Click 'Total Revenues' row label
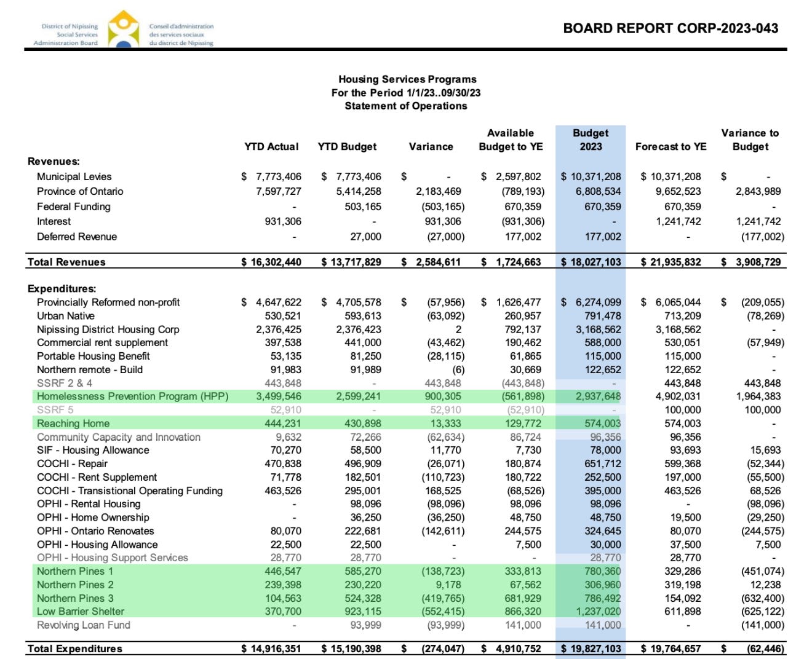 (66, 262)
